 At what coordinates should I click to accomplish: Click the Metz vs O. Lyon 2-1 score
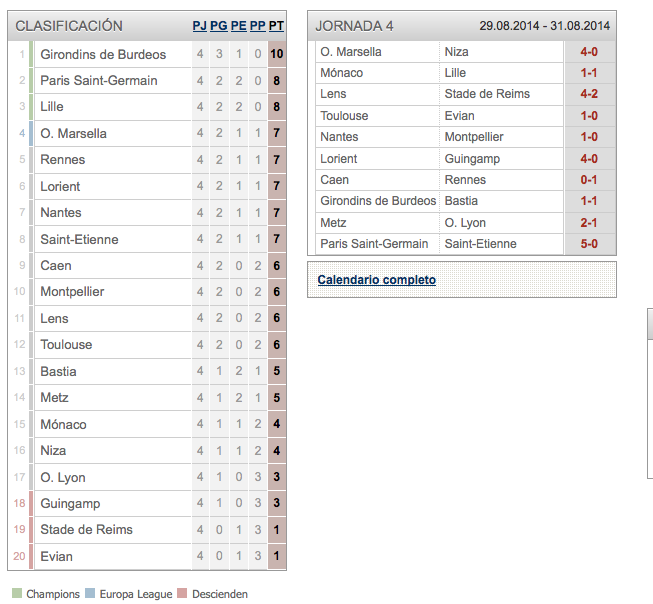pyautogui.click(x=589, y=223)
